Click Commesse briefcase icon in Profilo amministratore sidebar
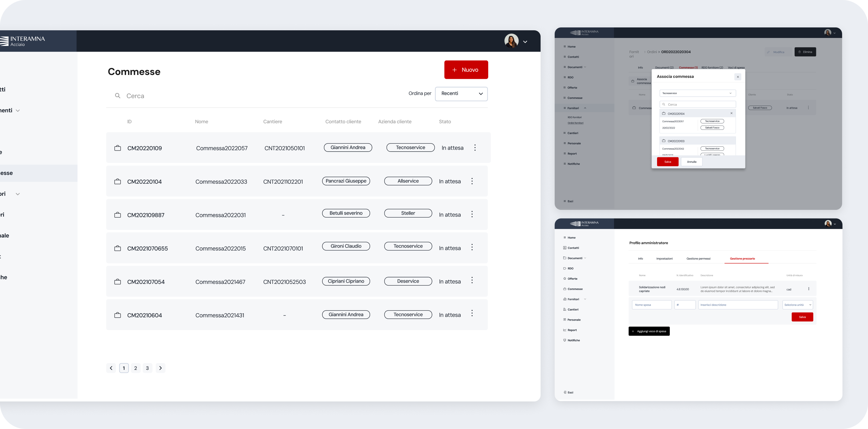The width and height of the screenshot is (868, 429). point(565,289)
